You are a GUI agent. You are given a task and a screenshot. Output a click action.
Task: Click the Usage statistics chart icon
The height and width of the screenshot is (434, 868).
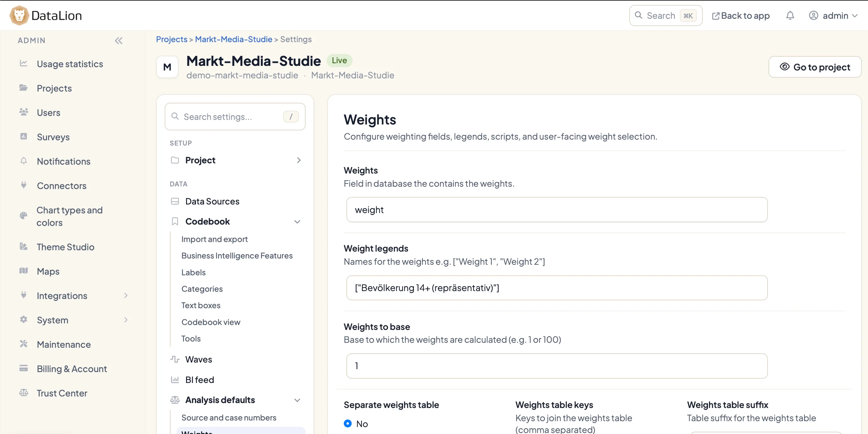tap(24, 63)
